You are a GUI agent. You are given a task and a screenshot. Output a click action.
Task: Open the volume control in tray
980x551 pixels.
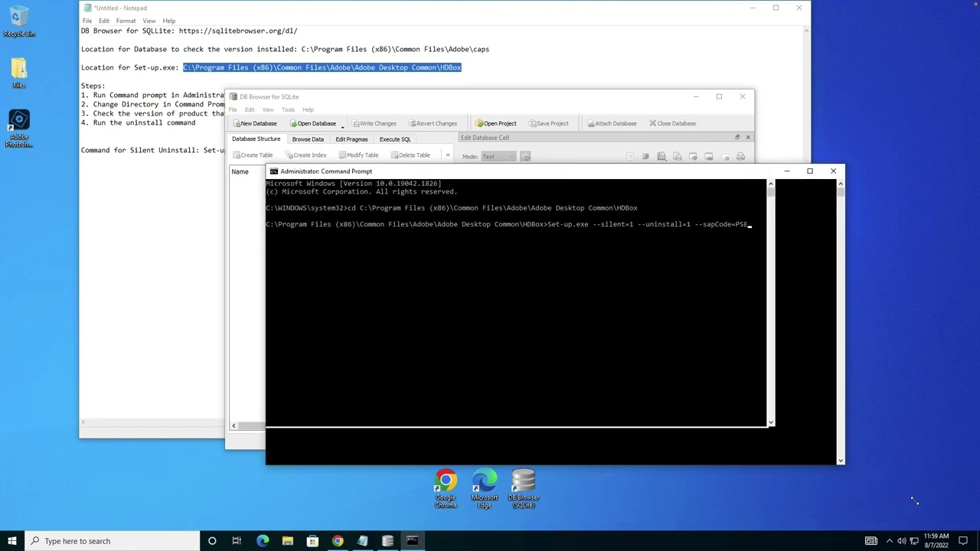pos(901,541)
